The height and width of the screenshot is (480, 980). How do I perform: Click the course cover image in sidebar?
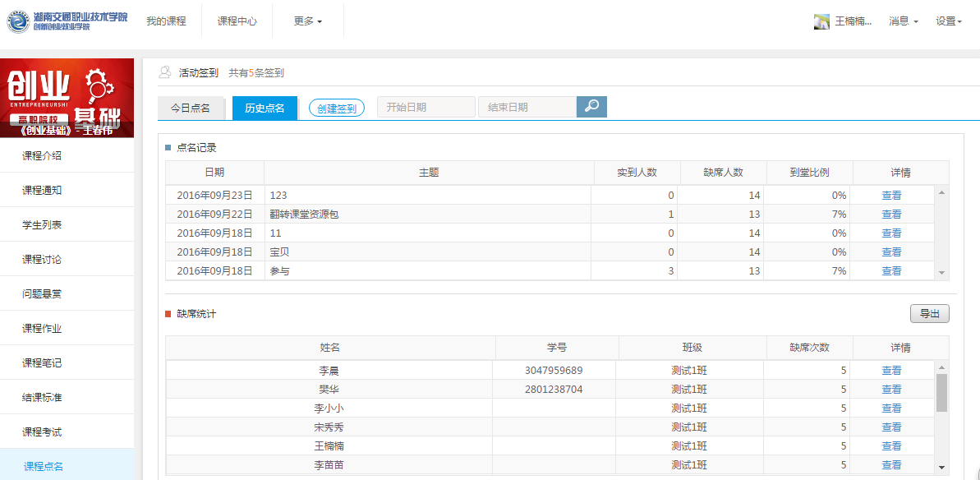(67, 98)
